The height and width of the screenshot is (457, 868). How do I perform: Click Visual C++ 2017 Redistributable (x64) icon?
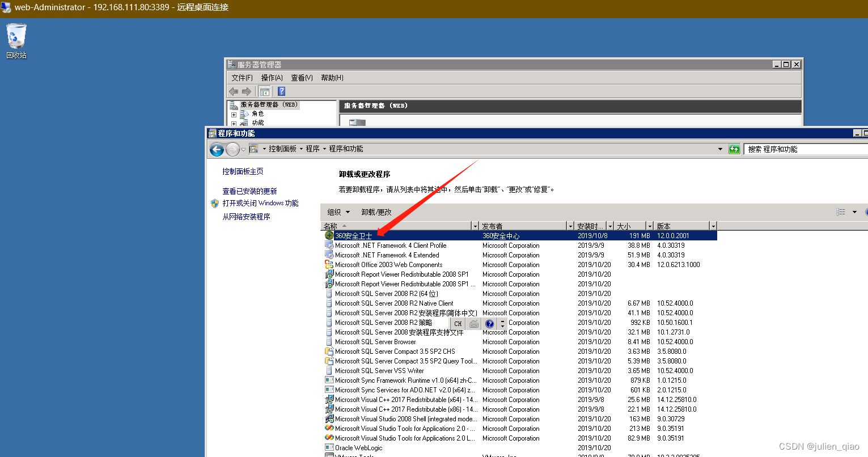(329, 399)
